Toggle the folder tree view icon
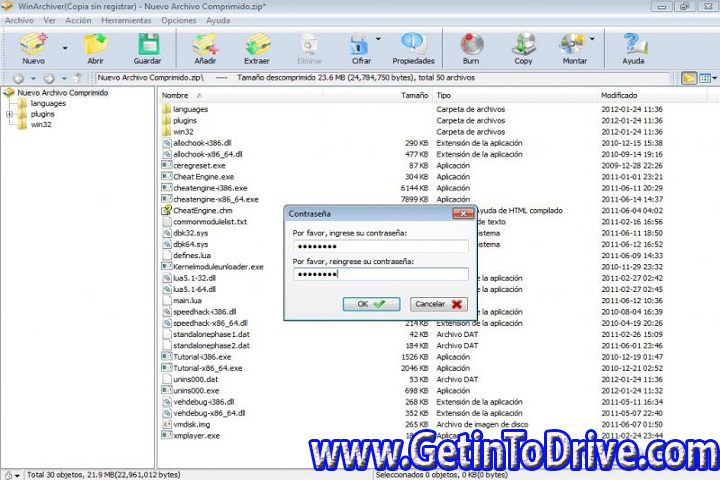The width and height of the screenshot is (720, 480). [x=689, y=79]
